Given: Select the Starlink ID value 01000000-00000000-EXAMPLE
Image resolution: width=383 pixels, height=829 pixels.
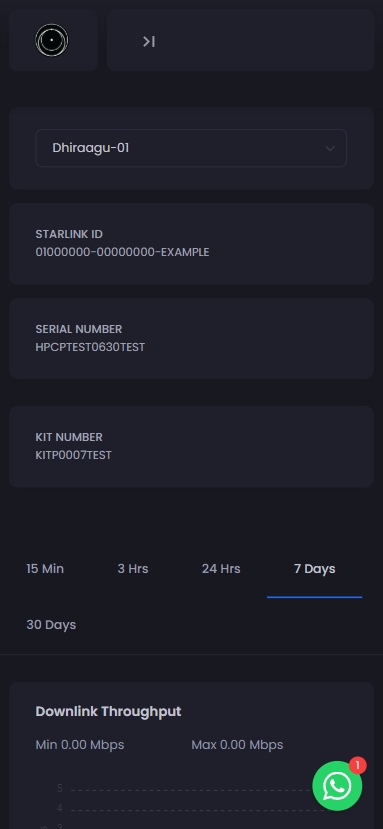Looking at the screenshot, I should (122, 252).
